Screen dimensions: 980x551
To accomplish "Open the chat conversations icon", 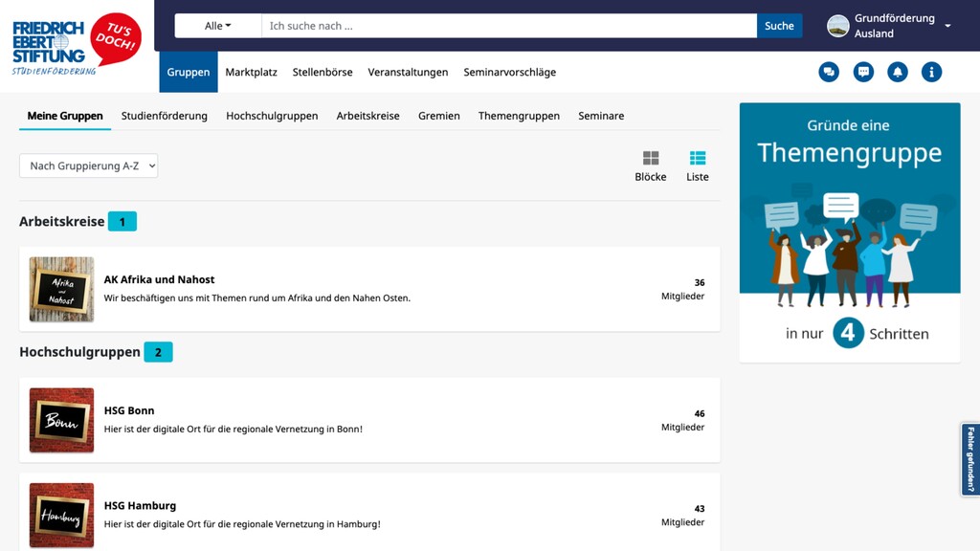I will 829,72.
